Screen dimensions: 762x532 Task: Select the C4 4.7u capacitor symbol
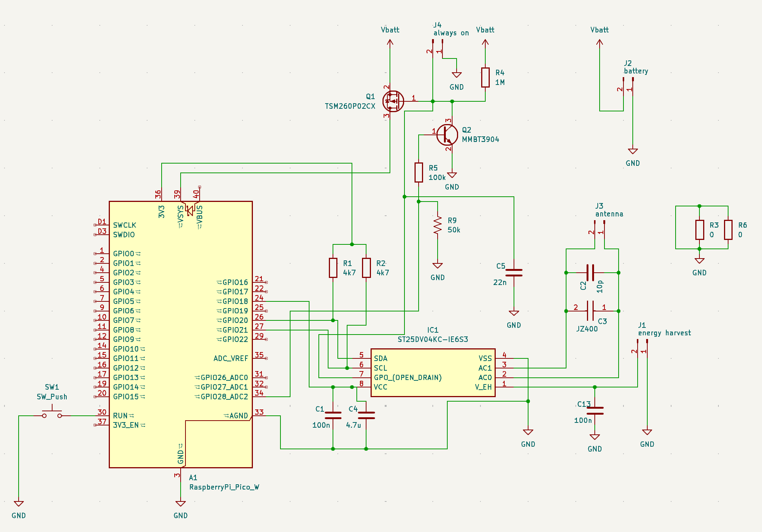tap(366, 415)
